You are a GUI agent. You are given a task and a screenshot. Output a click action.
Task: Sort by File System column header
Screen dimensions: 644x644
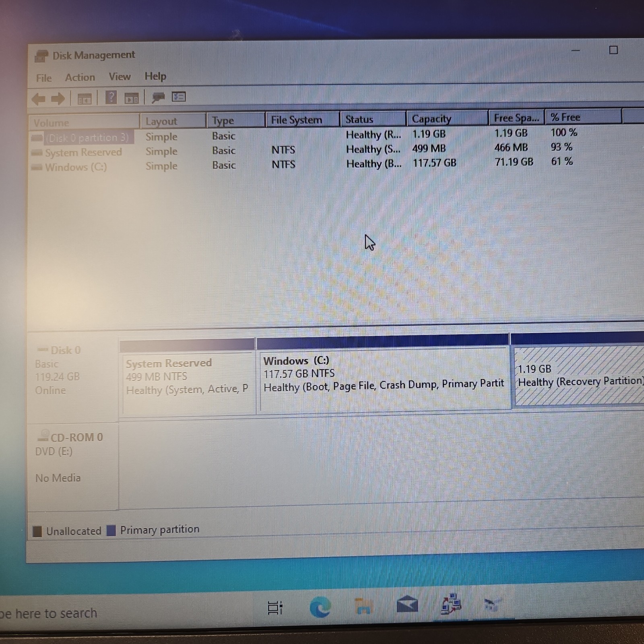click(303, 120)
